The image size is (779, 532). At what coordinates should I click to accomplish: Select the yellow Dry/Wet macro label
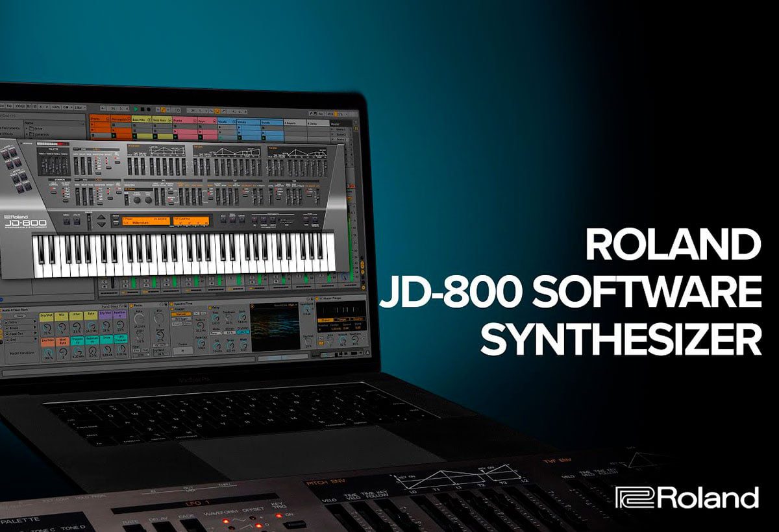pyautogui.click(x=47, y=316)
